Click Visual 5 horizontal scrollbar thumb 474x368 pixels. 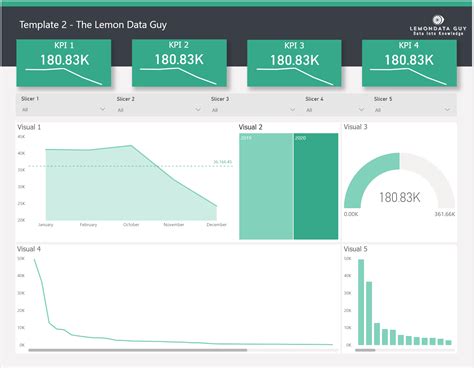point(365,350)
